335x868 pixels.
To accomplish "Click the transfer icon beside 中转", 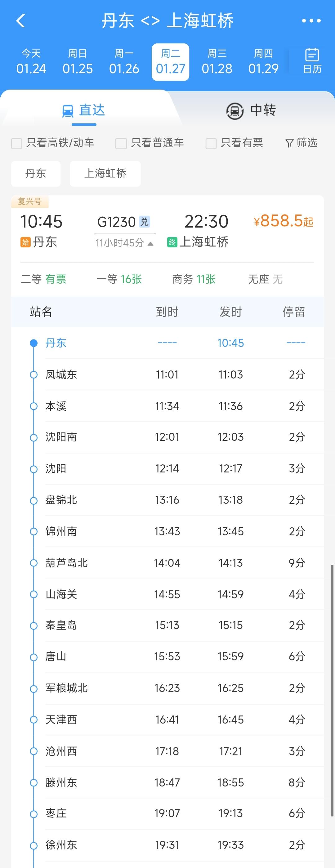I will (x=234, y=111).
